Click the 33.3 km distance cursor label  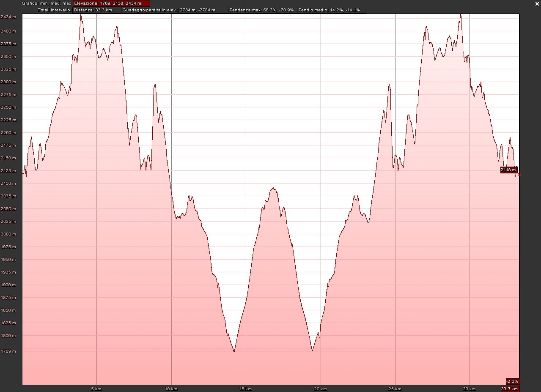pyautogui.click(x=510, y=389)
